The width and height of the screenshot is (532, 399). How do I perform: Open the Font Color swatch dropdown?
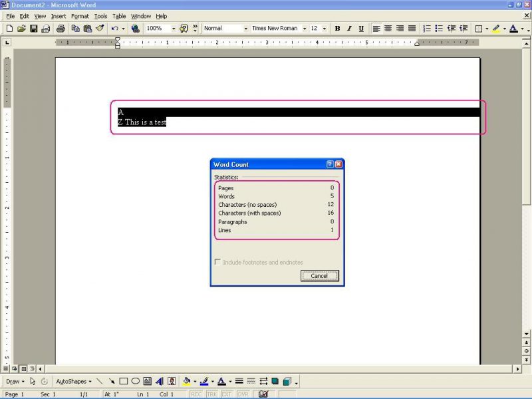tap(522, 28)
